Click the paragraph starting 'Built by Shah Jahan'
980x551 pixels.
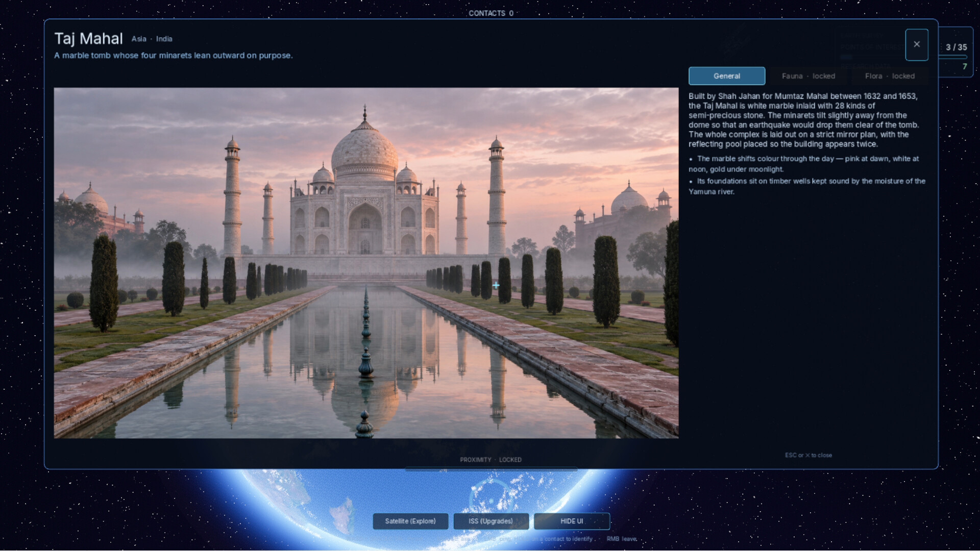[804, 120]
